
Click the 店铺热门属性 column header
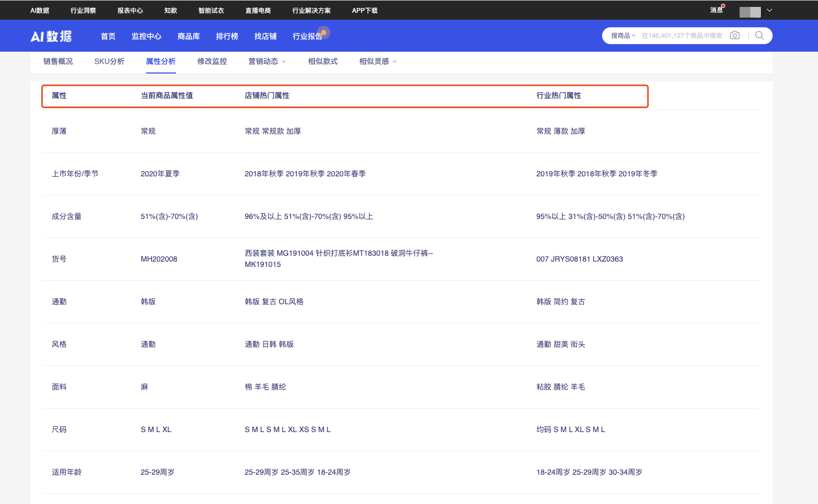pos(267,95)
